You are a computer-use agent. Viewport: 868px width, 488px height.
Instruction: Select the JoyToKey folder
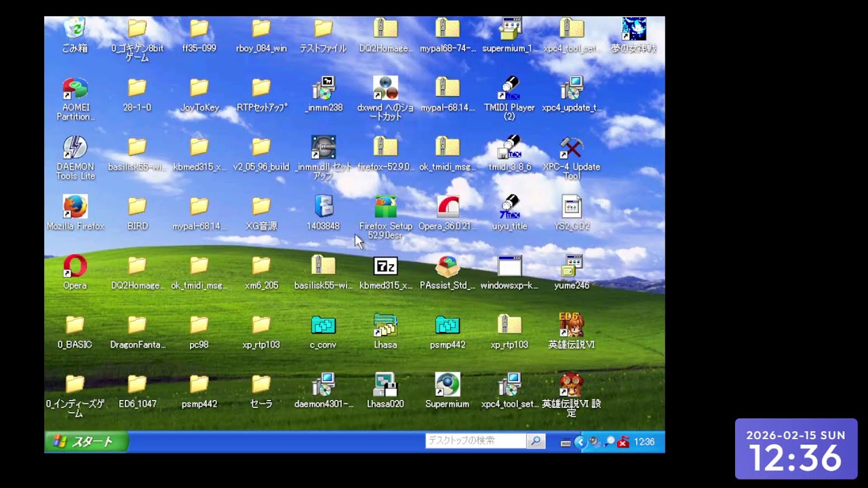[x=199, y=88]
